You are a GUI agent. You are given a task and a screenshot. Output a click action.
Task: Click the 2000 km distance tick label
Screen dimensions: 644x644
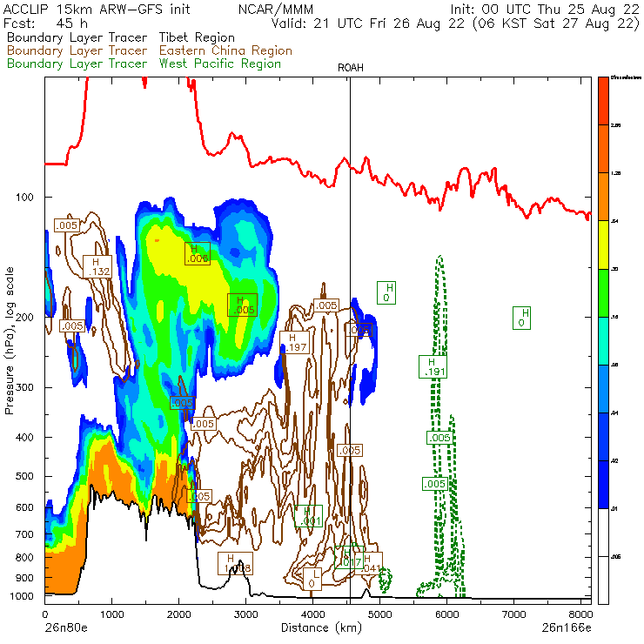(x=178, y=614)
